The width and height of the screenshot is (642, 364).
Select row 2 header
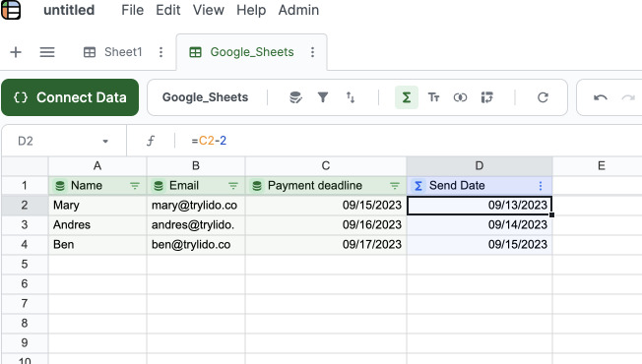pos(25,206)
